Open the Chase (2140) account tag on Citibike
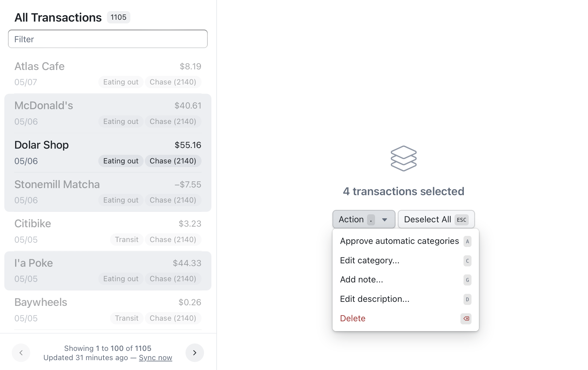588x370 pixels. pyautogui.click(x=173, y=239)
